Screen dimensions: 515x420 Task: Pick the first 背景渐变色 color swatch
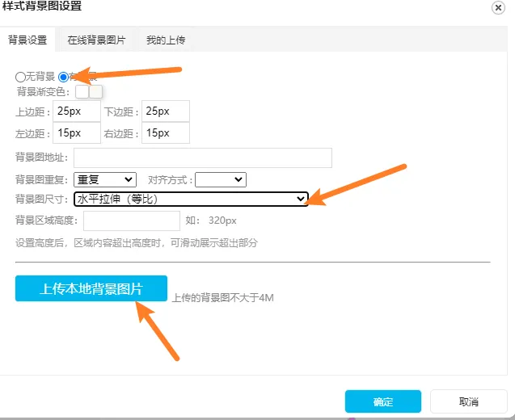[82, 91]
